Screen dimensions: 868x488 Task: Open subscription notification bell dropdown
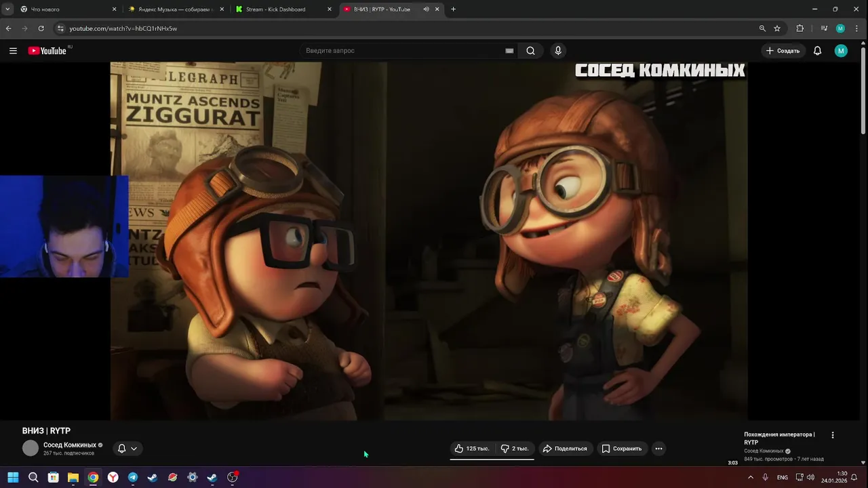pyautogui.click(x=127, y=449)
